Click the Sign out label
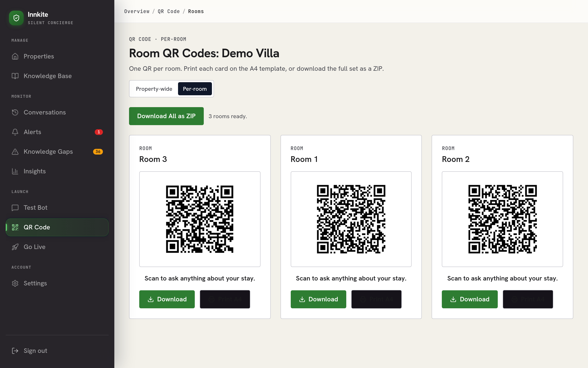 point(35,351)
